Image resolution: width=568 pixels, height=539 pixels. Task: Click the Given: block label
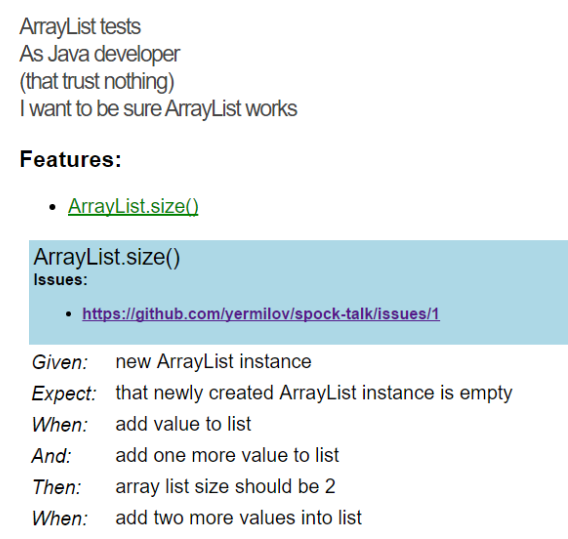coord(60,362)
